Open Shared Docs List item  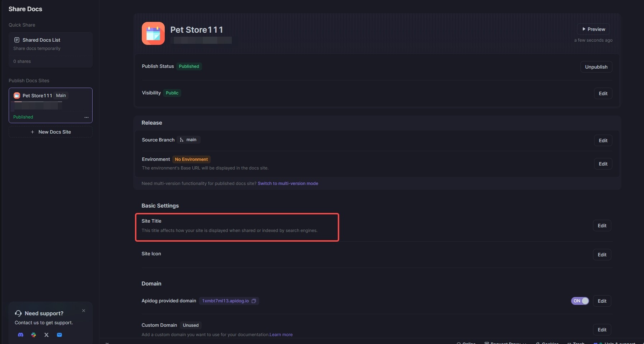(x=41, y=40)
